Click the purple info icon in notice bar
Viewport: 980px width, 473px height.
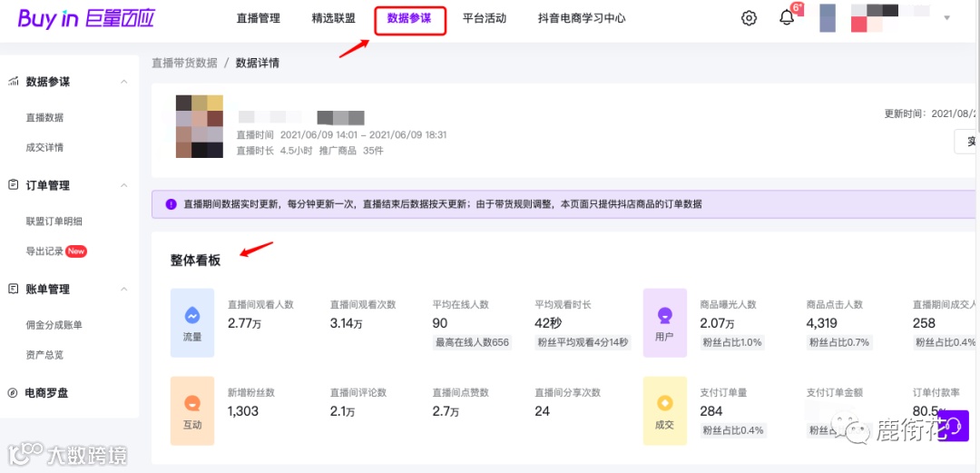171,204
